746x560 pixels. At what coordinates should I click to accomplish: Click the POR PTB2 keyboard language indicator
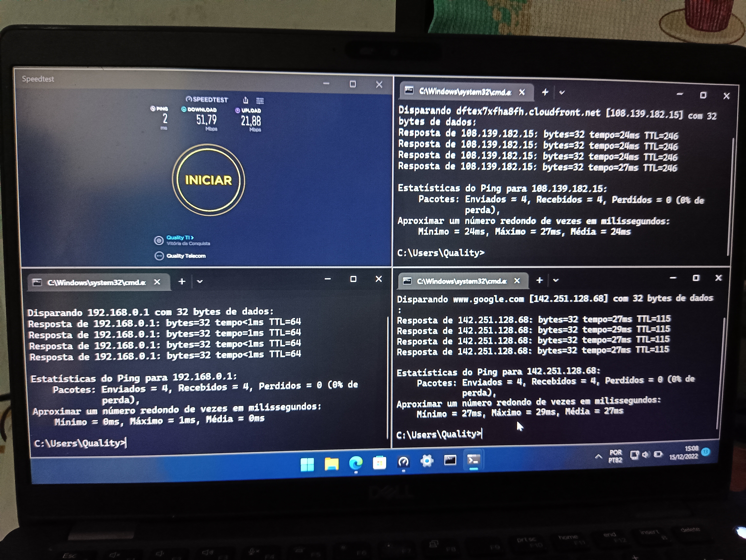(615, 456)
